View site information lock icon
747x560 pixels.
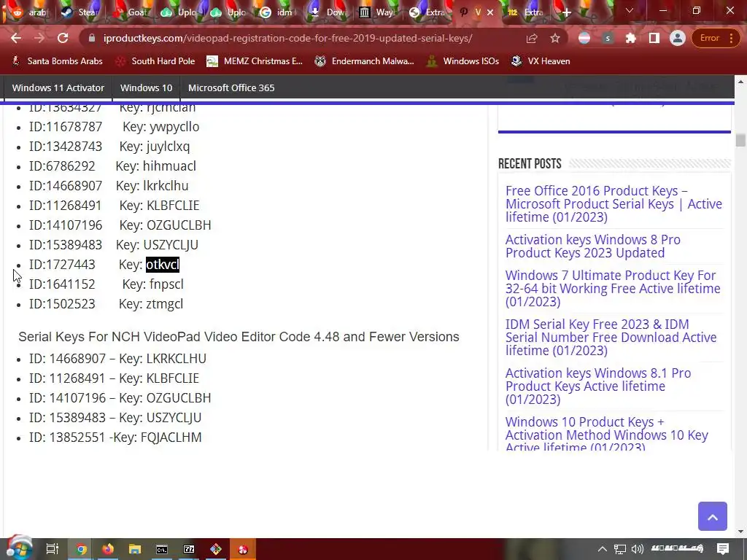92,38
